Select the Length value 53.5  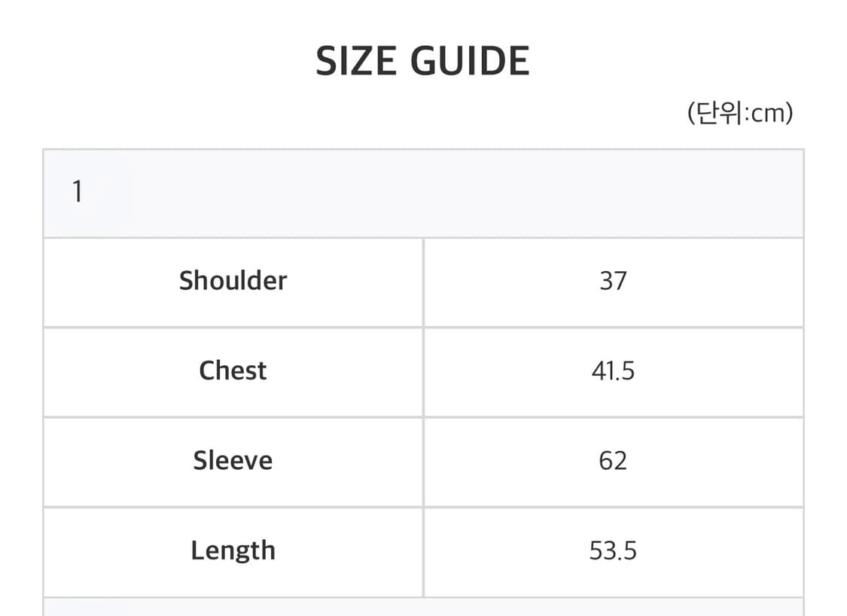pos(613,550)
